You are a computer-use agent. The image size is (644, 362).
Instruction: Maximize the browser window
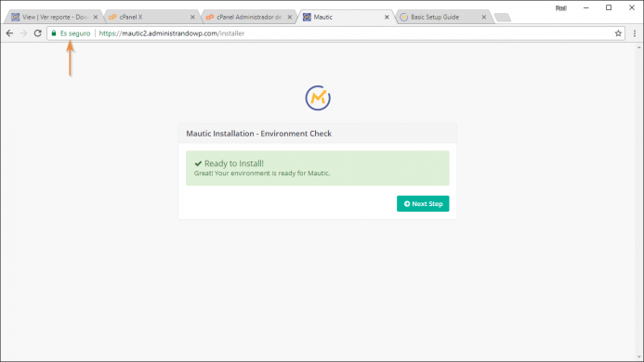[x=609, y=7]
